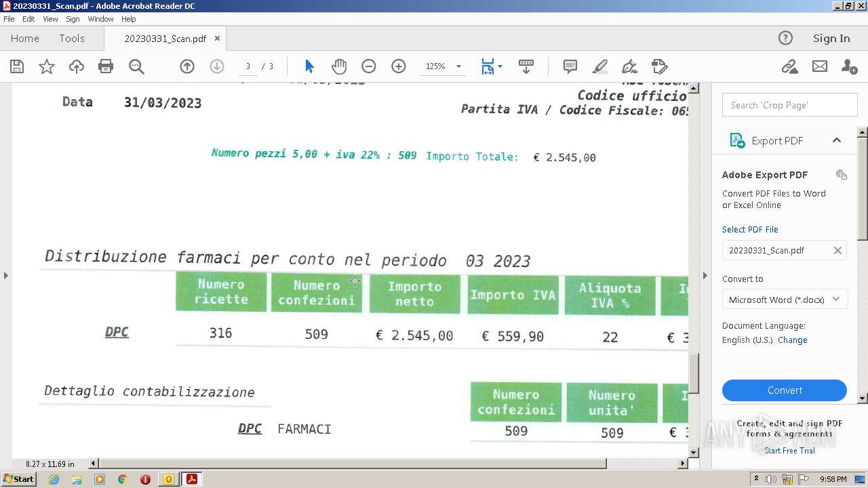Open the find text magnifier
The height and width of the screenshot is (488, 868).
point(136,66)
